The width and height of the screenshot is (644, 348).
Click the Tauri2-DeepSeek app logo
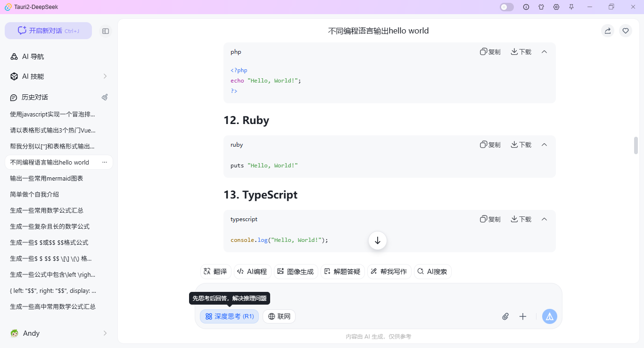click(8, 7)
